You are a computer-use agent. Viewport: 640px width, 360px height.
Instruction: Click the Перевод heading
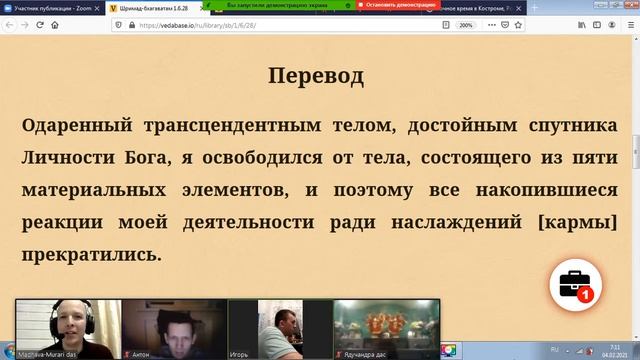tap(316, 76)
